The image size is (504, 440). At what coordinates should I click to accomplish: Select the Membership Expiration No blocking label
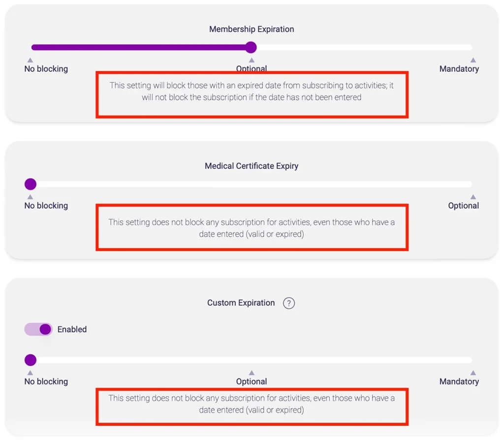(46, 69)
